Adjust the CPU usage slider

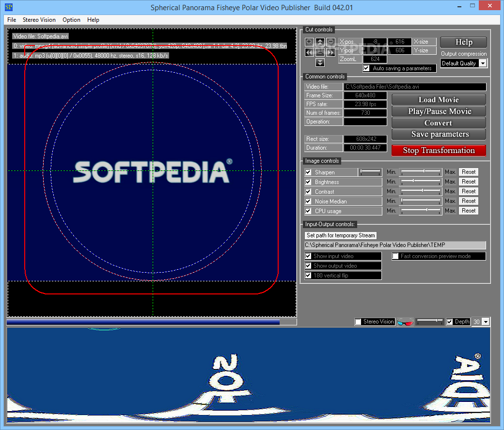(421, 210)
